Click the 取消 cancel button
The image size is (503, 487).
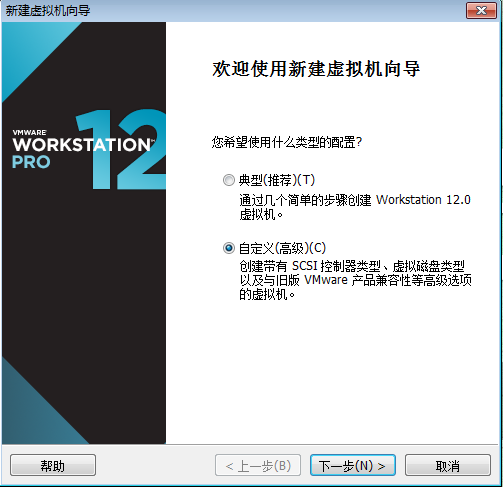[448, 465]
